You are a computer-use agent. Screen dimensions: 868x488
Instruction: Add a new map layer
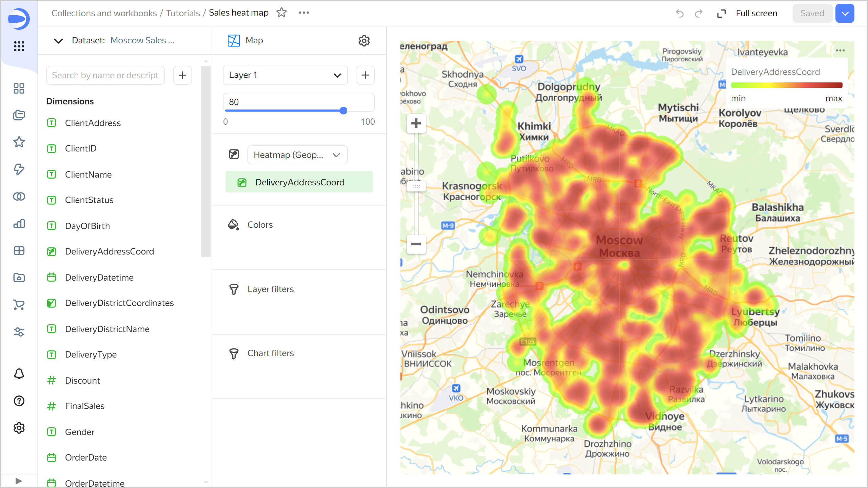(x=365, y=75)
